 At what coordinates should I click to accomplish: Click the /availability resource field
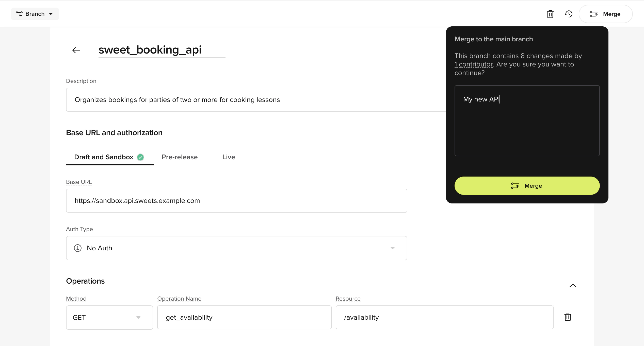tap(444, 317)
